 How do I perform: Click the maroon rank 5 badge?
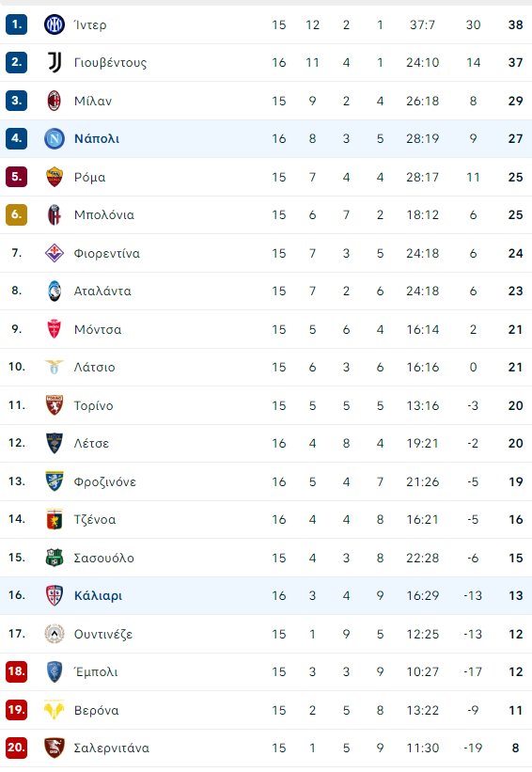click(16, 177)
